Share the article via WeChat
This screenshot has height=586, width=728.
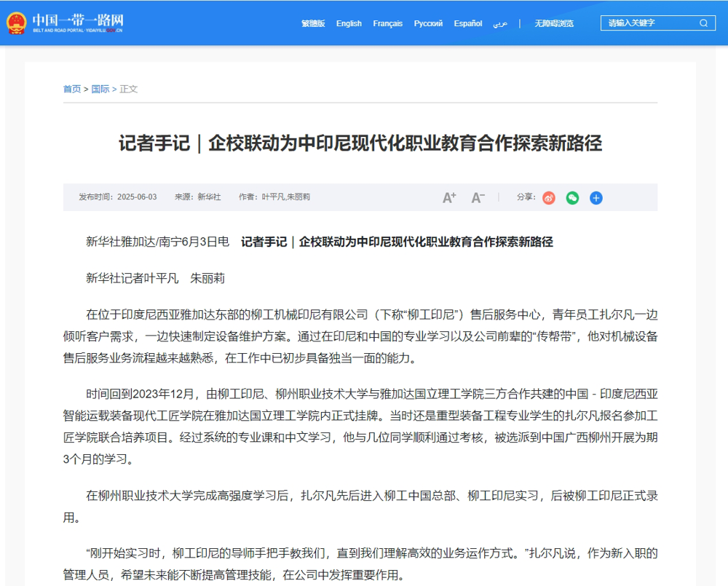[572, 197]
